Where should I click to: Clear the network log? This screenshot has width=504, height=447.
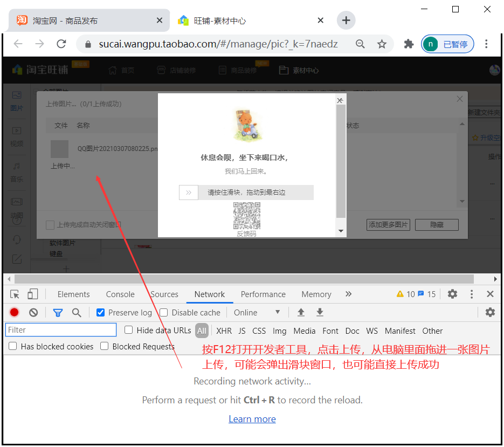coord(33,313)
